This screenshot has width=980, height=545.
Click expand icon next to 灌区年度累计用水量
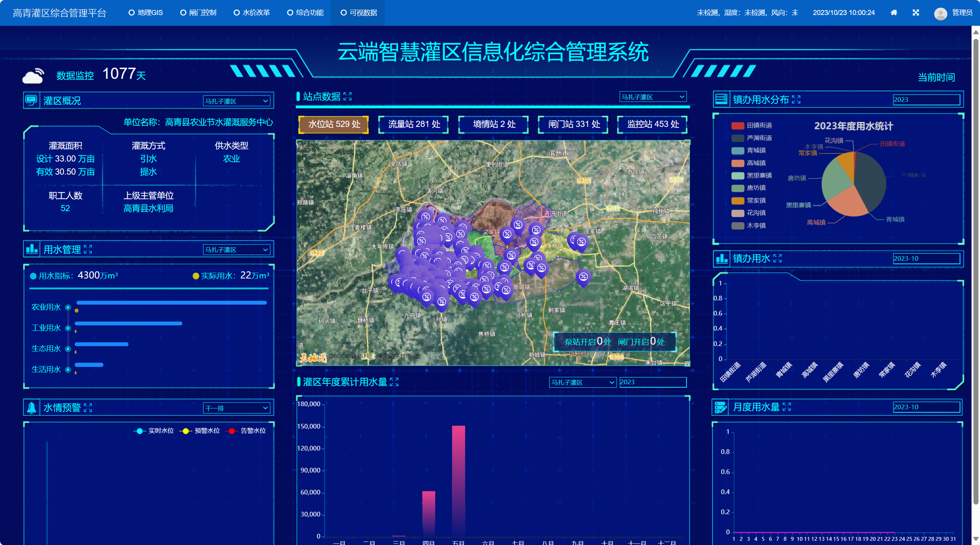point(394,382)
